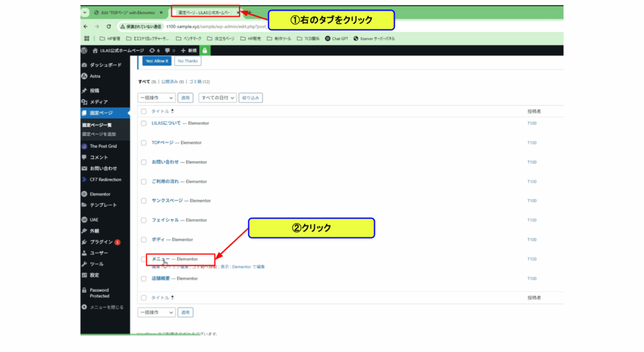Select The Post Grid sidebar icon
644x352 pixels.
pyautogui.click(x=85, y=146)
